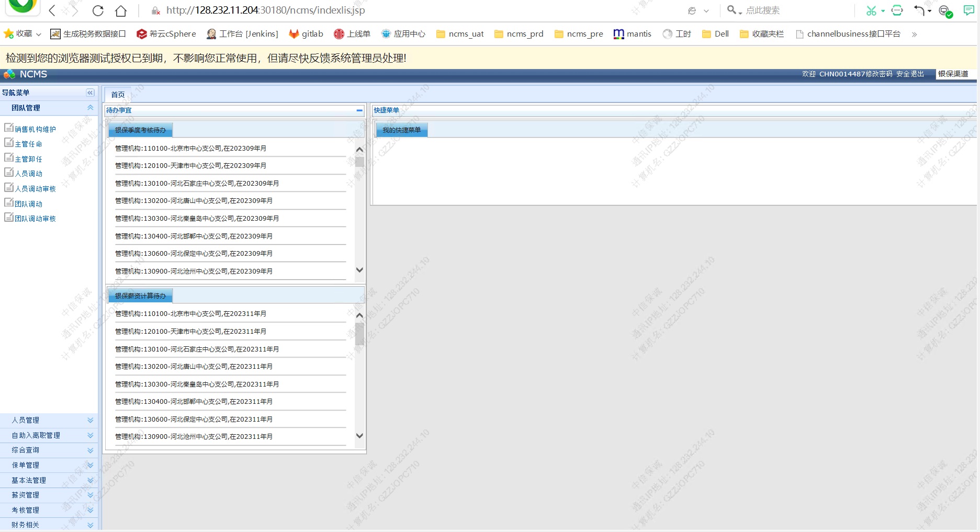The width and height of the screenshot is (980, 532).
Task: Click the scissors screenshot tool icon
Action: click(x=871, y=10)
